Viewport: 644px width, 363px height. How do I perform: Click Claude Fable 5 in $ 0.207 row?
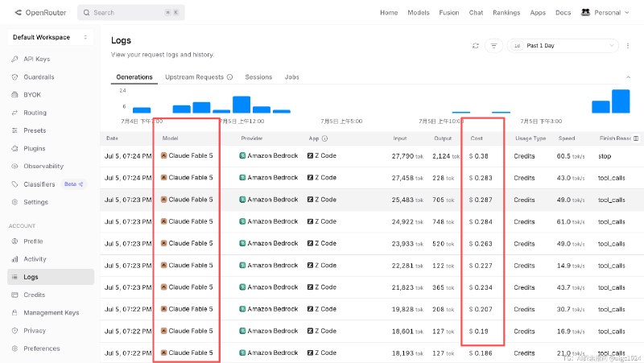(x=187, y=309)
